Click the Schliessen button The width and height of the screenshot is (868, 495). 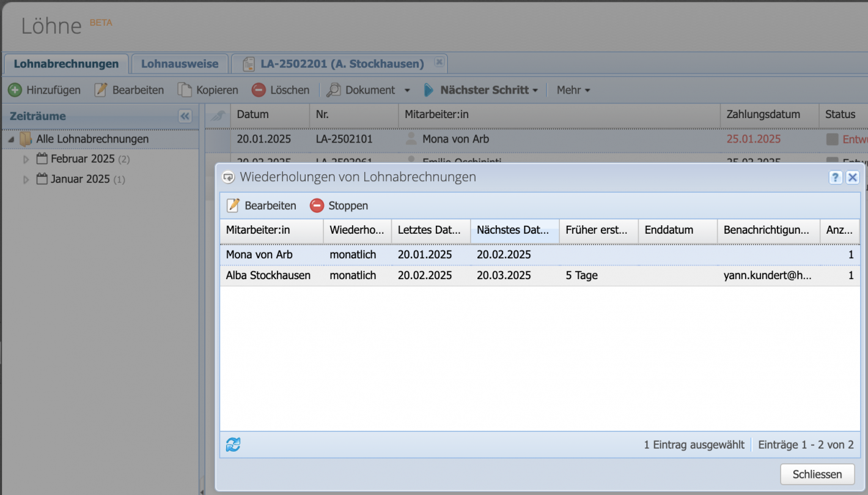(817, 474)
